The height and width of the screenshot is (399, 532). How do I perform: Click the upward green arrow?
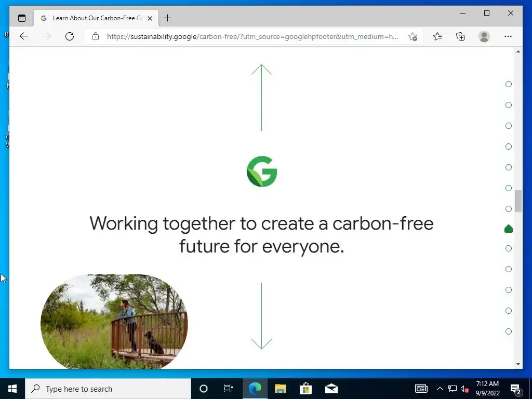pyautogui.click(x=262, y=97)
